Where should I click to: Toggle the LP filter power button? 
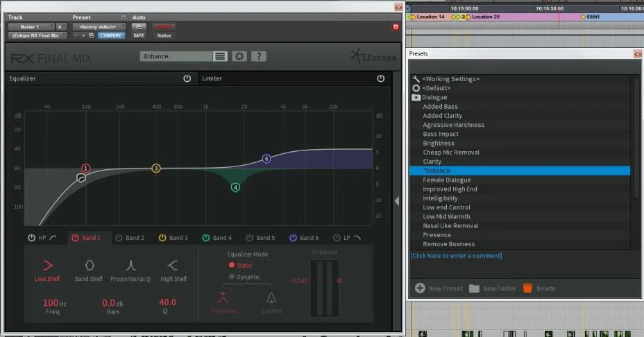point(337,238)
